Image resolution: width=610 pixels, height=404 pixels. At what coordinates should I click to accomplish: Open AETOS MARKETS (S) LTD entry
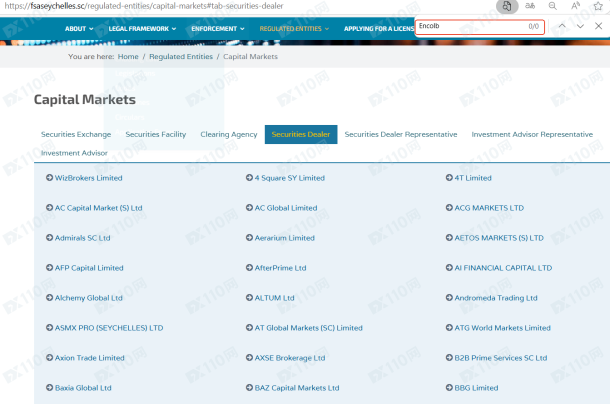point(499,238)
